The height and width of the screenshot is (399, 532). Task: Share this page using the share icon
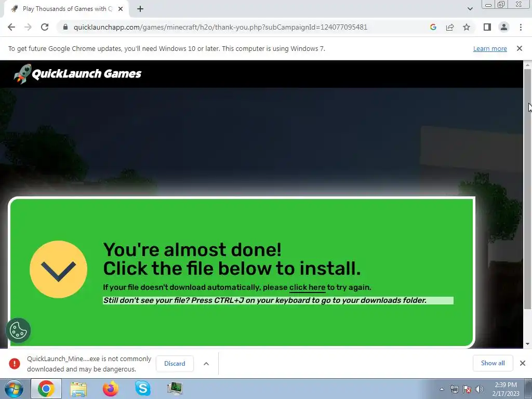[x=450, y=27]
